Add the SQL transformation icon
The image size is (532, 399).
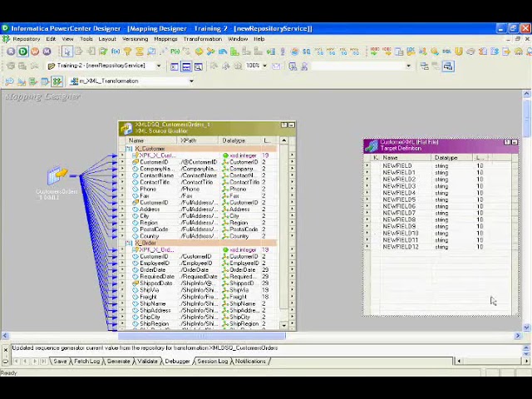tap(447, 52)
